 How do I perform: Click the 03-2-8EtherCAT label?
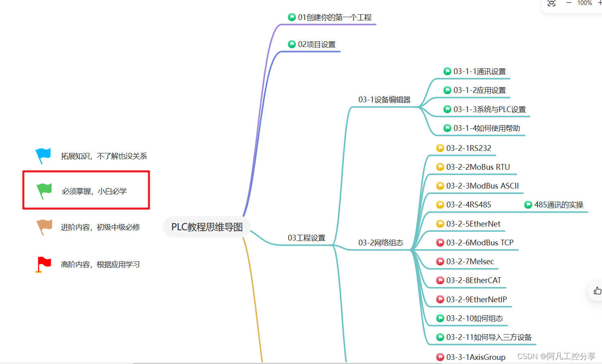(474, 280)
